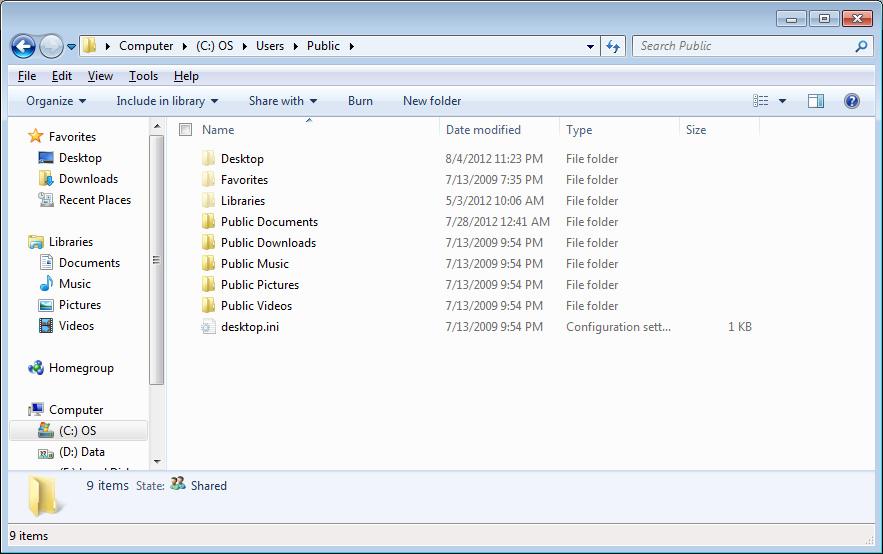Open Homegroup in the navigation pane
This screenshot has height=554, width=883.
pos(80,368)
